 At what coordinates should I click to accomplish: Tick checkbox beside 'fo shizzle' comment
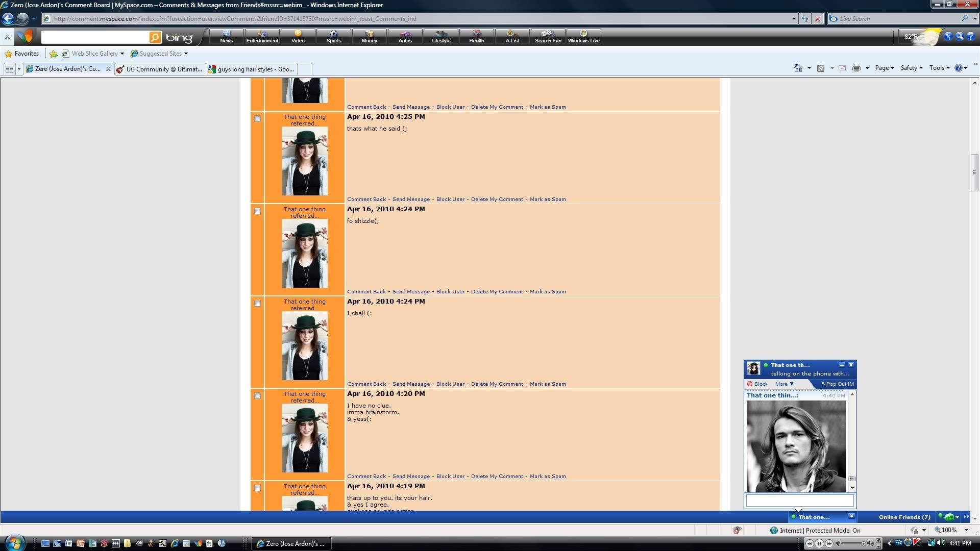pyautogui.click(x=257, y=211)
